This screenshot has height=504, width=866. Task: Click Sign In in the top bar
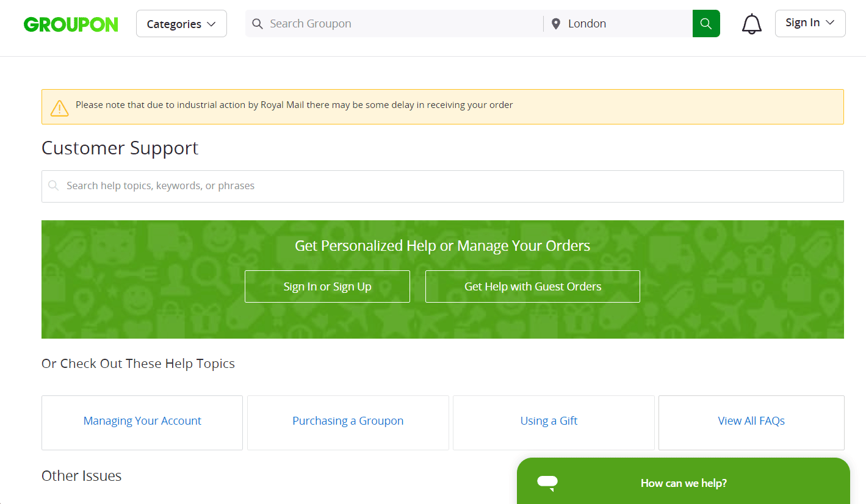pyautogui.click(x=803, y=23)
